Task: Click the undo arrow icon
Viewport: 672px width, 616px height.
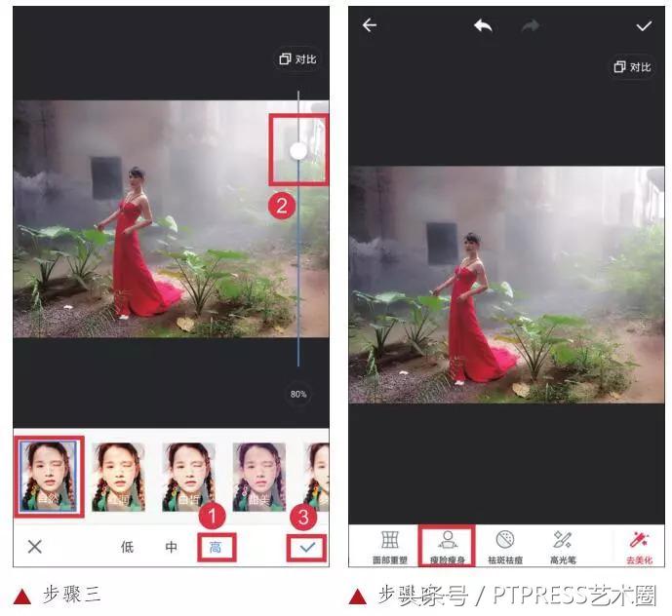Action: pyautogui.click(x=483, y=25)
